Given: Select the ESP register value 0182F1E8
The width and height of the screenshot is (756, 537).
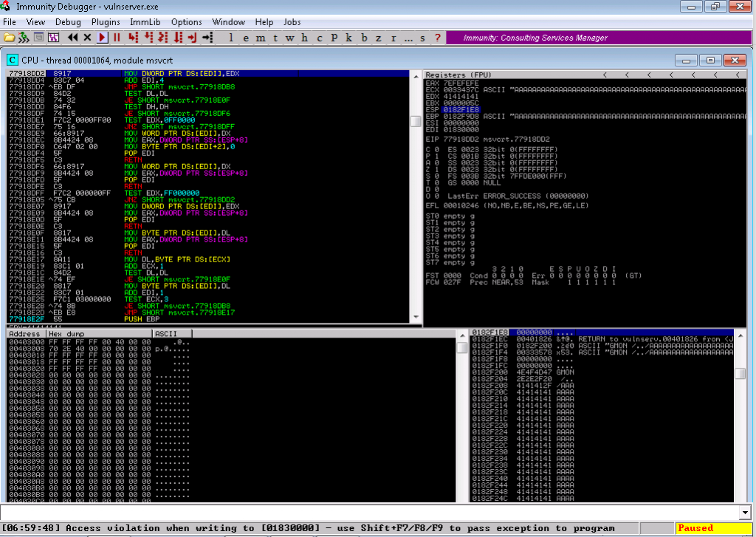Looking at the screenshot, I should (x=461, y=109).
